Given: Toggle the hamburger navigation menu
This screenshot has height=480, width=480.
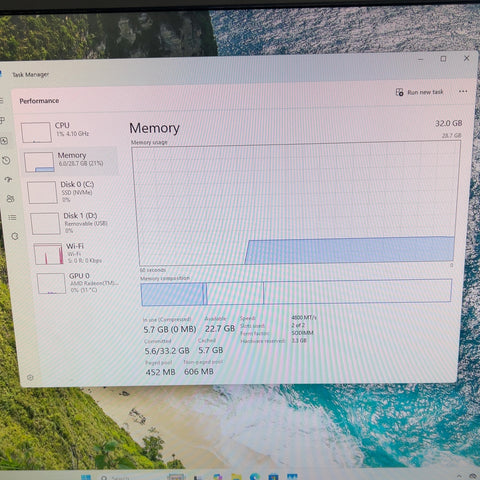Looking at the screenshot, I should point(2,100).
